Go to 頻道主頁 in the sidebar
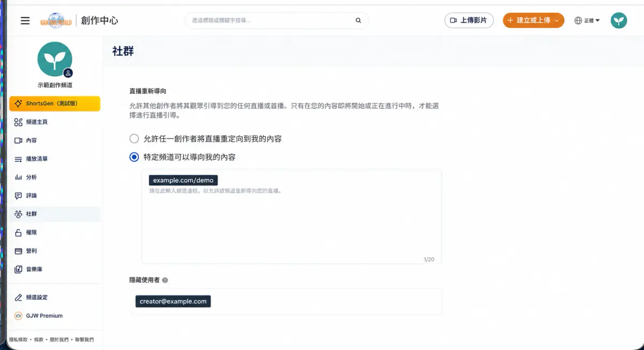 point(55,122)
